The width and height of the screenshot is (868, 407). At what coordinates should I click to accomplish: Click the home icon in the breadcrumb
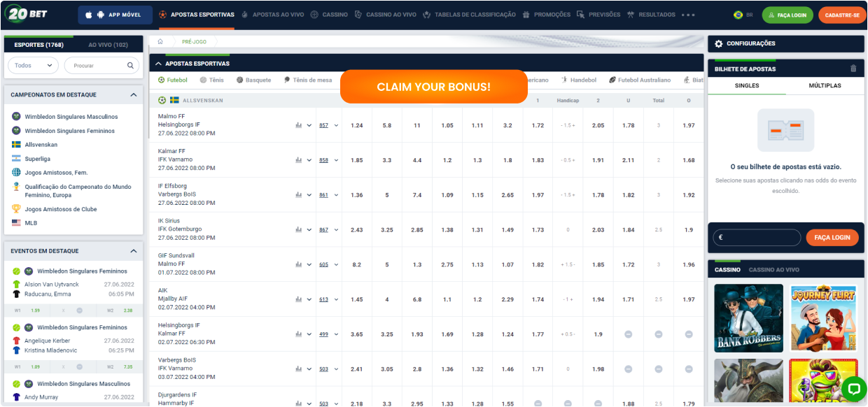(x=160, y=41)
